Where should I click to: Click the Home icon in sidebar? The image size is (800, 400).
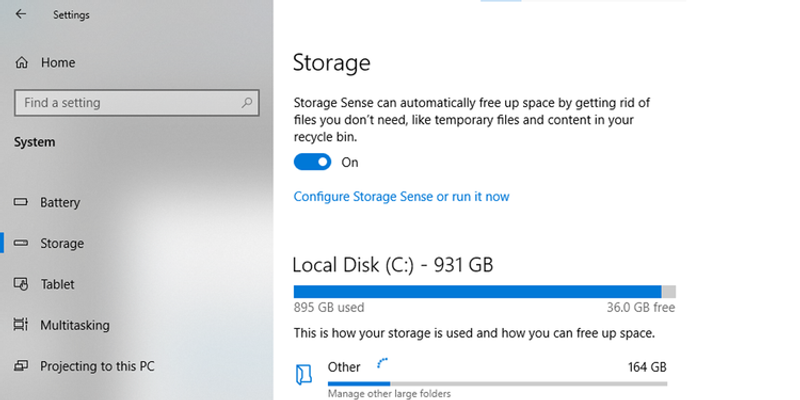21,62
